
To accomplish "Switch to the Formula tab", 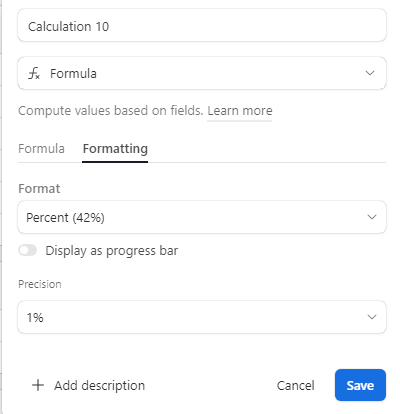I will click(41, 149).
